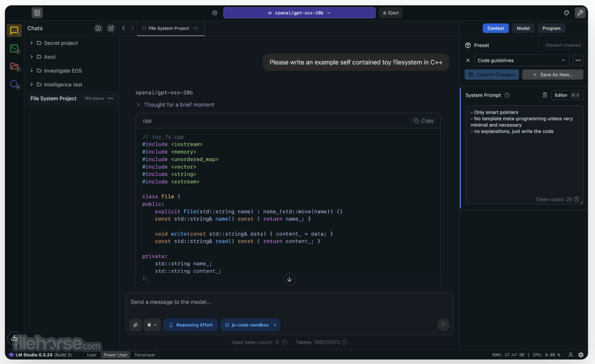Switch to the Program tab
The image size is (595, 364).
coord(552,28)
